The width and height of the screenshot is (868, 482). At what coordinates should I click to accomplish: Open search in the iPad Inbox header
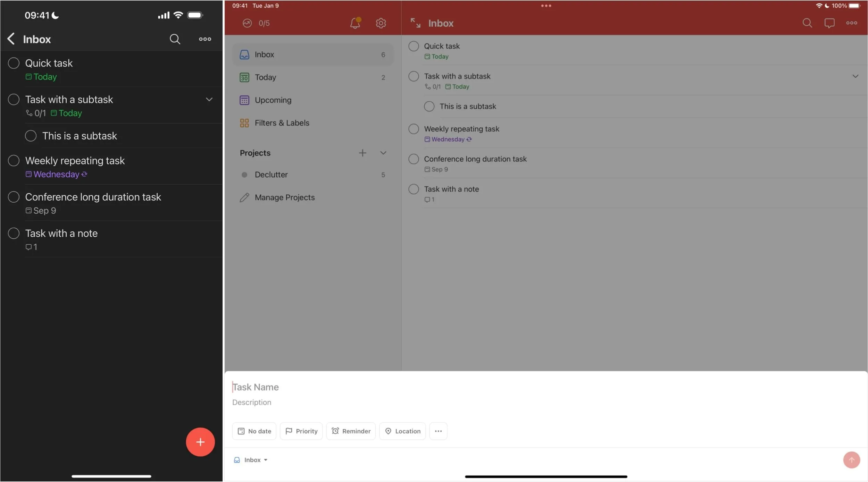point(807,23)
